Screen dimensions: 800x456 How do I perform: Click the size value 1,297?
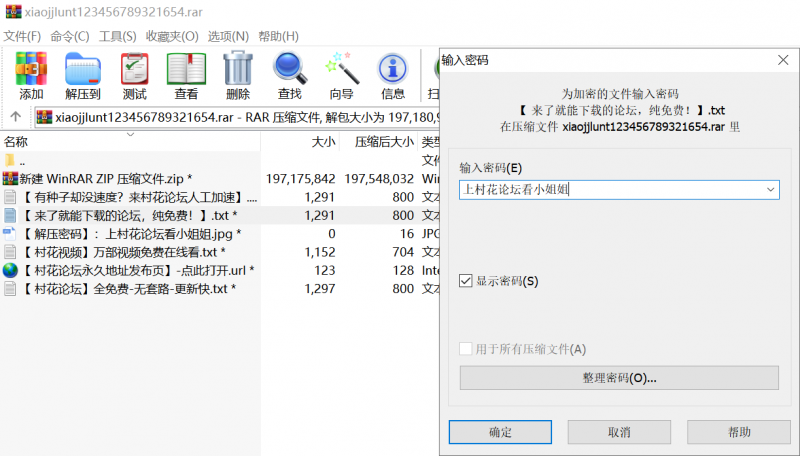tap(320, 289)
